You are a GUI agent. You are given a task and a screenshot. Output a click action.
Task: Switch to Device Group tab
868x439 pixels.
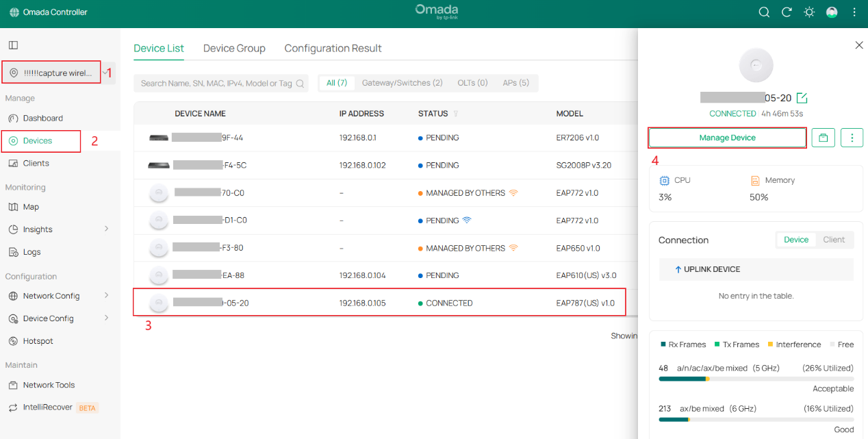tap(234, 48)
